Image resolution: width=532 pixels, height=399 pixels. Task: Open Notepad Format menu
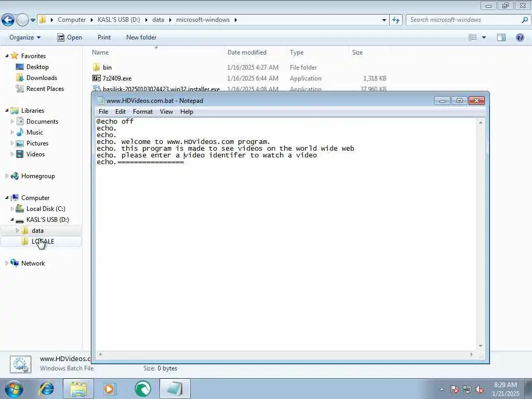pyautogui.click(x=142, y=112)
